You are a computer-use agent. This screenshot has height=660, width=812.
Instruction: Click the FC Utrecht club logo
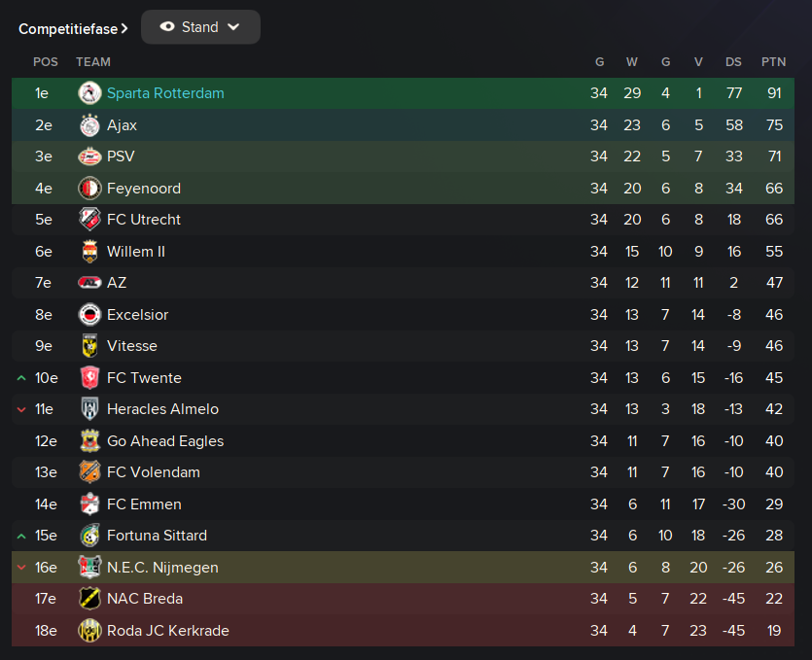point(89,220)
